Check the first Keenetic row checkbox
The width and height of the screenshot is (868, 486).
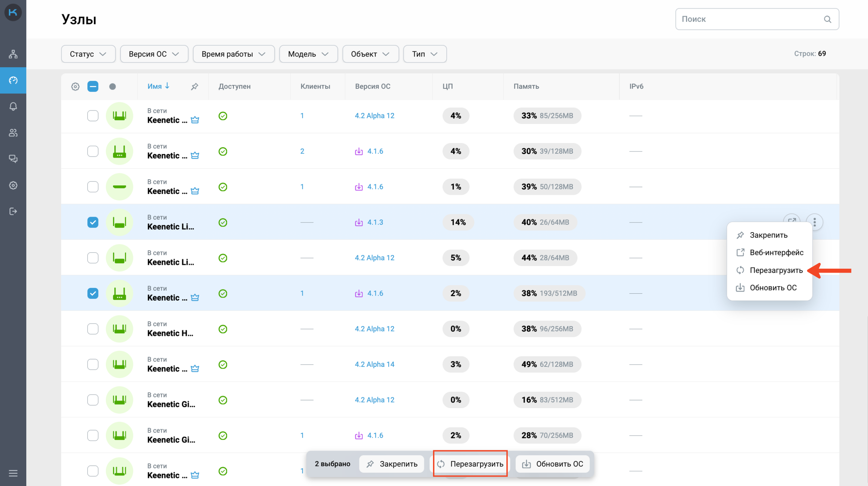93,116
